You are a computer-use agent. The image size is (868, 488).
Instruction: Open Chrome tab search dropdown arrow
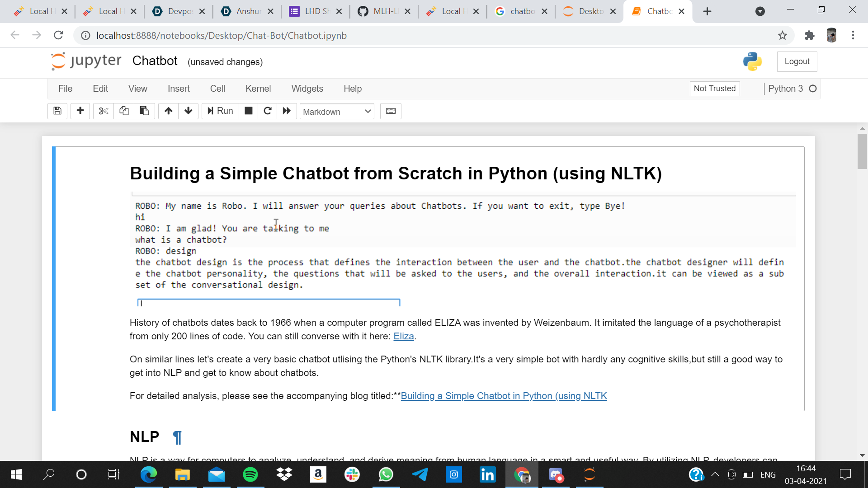[760, 11]
